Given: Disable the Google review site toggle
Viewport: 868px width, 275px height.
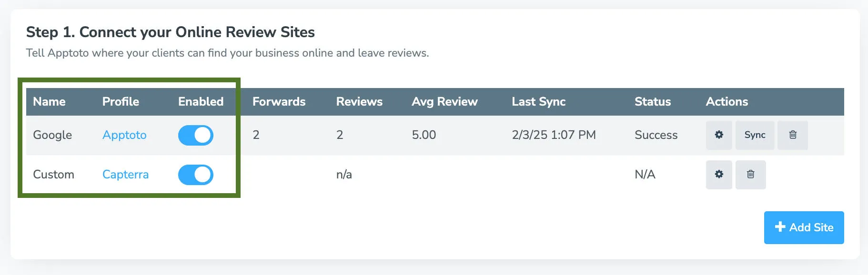Looking at the screenshot, I should pos(195,135).
